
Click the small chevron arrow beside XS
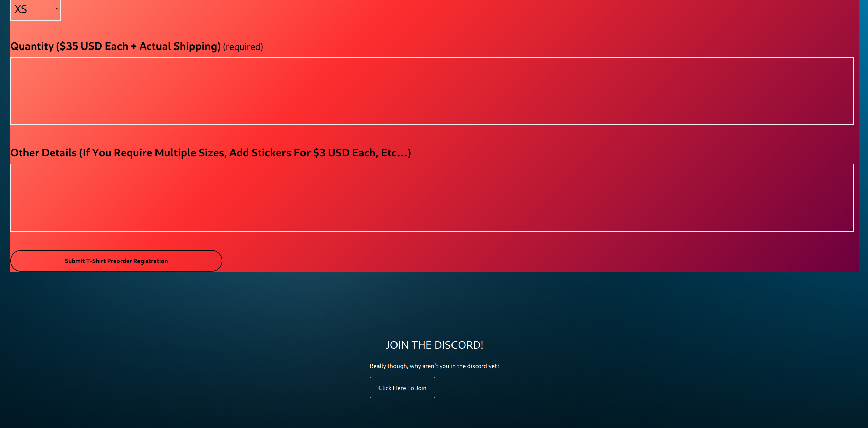pyautogui.click(x=57, y=9)
